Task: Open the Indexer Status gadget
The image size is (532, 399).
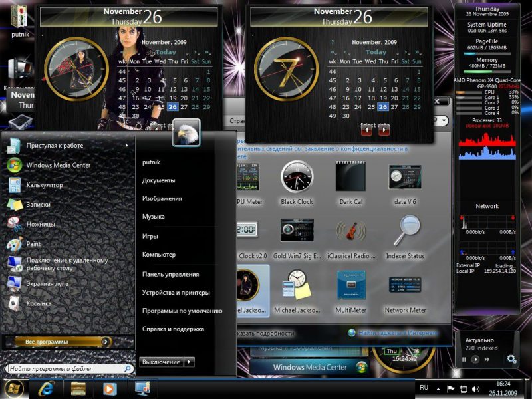Action: click(405, 237)
